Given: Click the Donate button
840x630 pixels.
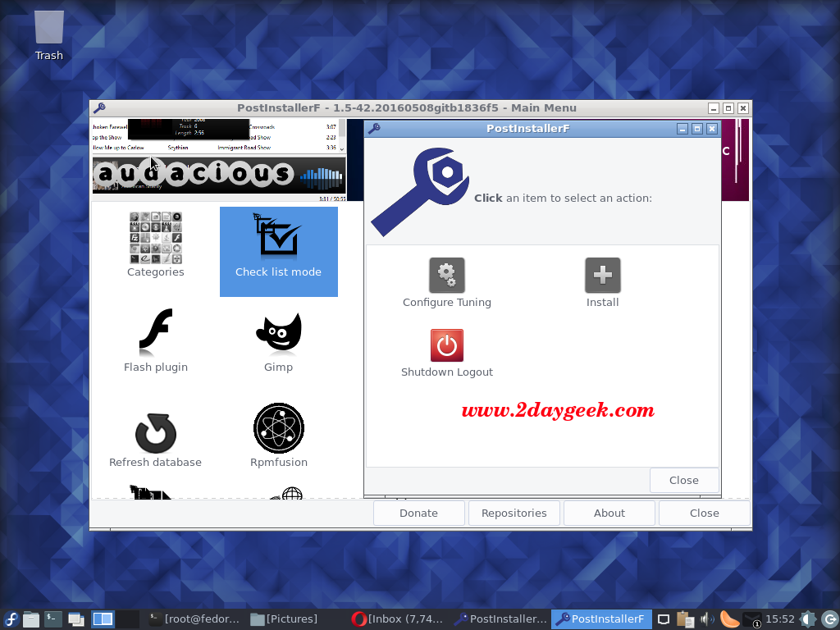Looking at the screenshot, I should pyautogui.click(x=419, y=514).
